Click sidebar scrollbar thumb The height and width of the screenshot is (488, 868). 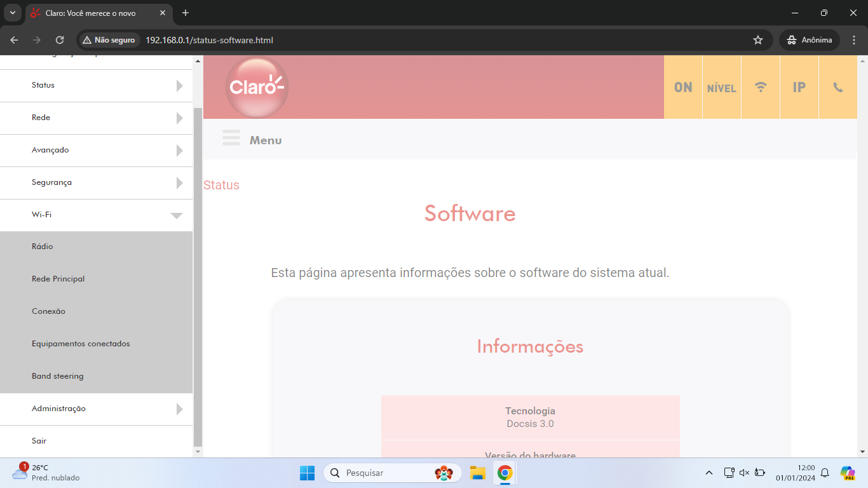[x=198, y=276]
